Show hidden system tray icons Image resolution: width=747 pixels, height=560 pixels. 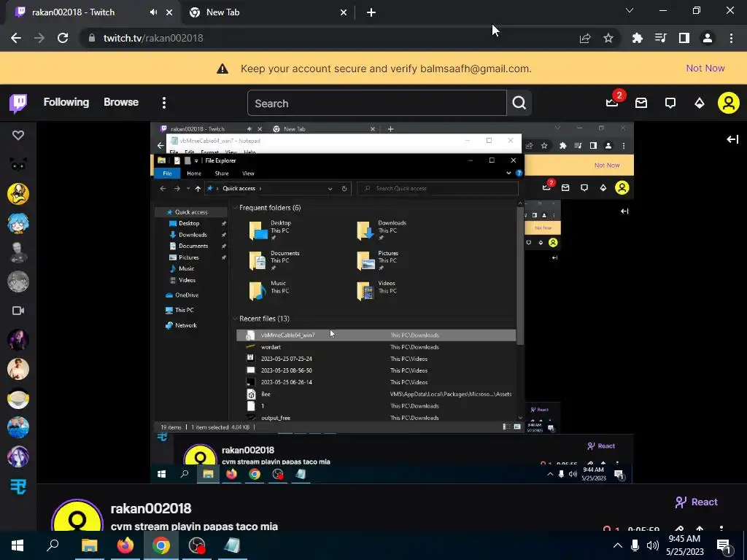(617, 545)
